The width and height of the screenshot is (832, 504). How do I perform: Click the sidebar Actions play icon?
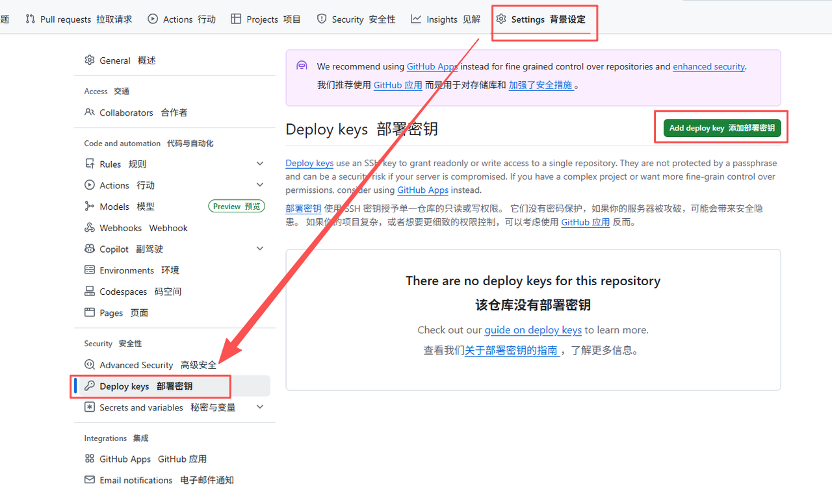click(90, 185)
